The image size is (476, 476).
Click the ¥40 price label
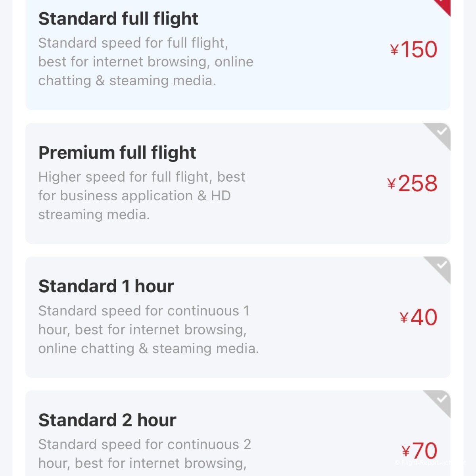click(418, 317)
